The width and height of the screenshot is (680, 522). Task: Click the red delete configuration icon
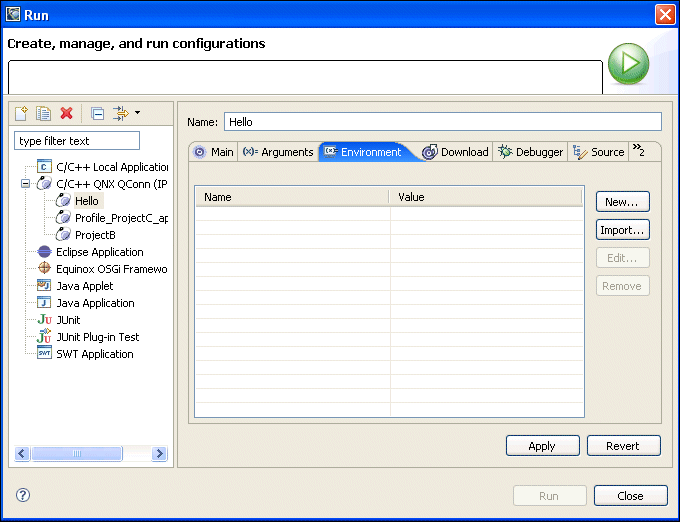coord(67,114)
